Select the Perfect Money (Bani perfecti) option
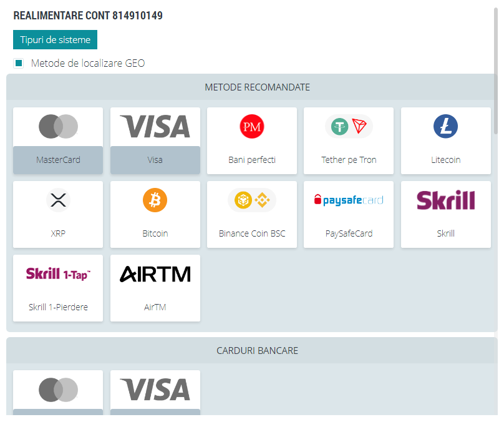This screenshot has height=427, width=504. pos(251,140)
